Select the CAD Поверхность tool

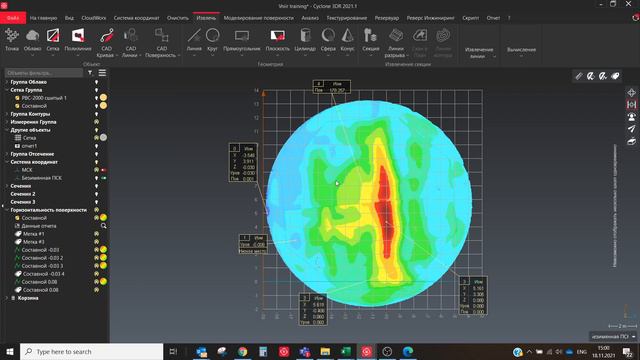[x=162, y=43]
